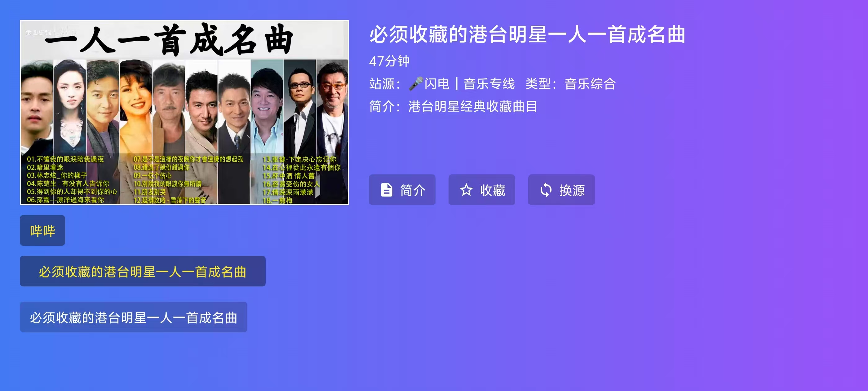Add to favorites with 收藏 button
868x391 pixels.
pos(481,190)
